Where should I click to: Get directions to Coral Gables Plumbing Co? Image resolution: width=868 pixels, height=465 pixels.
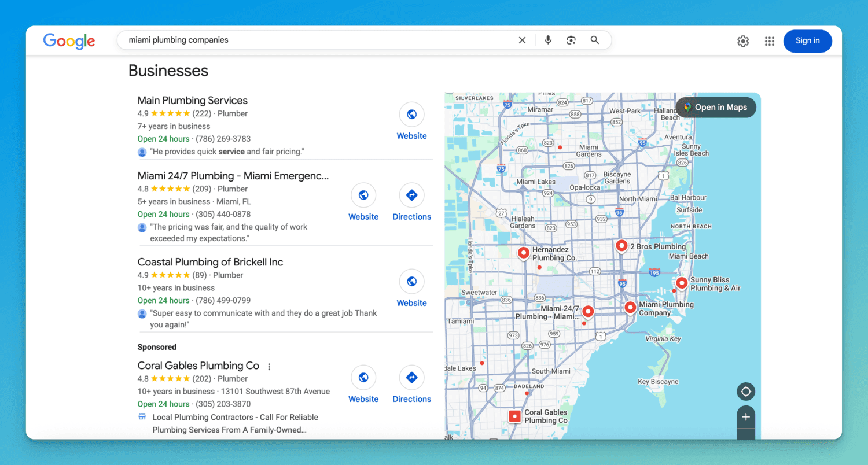coord(411,378)
